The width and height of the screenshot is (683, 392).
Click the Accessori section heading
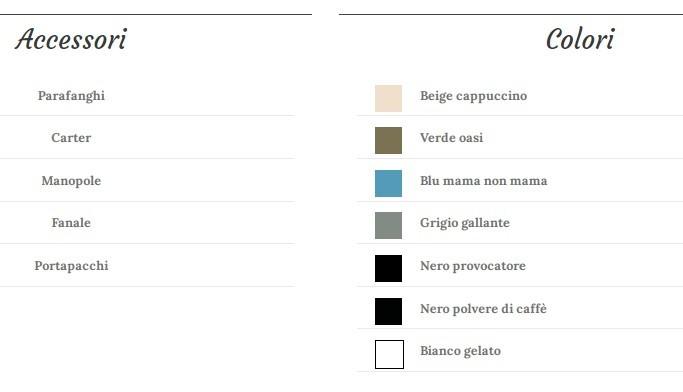click(x=71, y=39)
